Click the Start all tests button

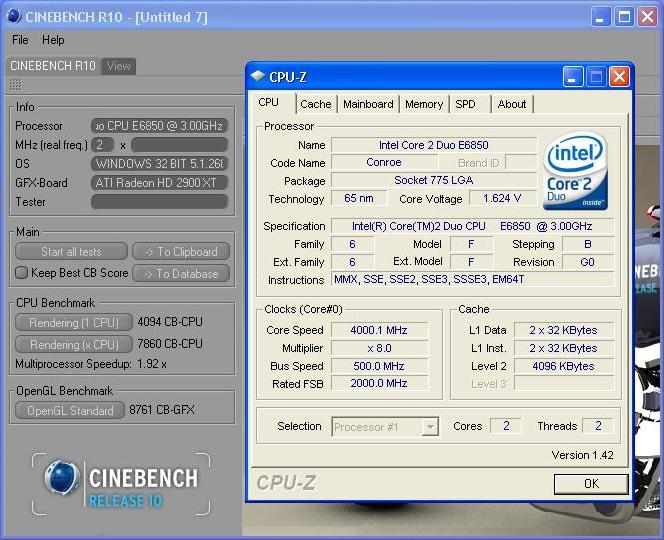pos(71,252)
